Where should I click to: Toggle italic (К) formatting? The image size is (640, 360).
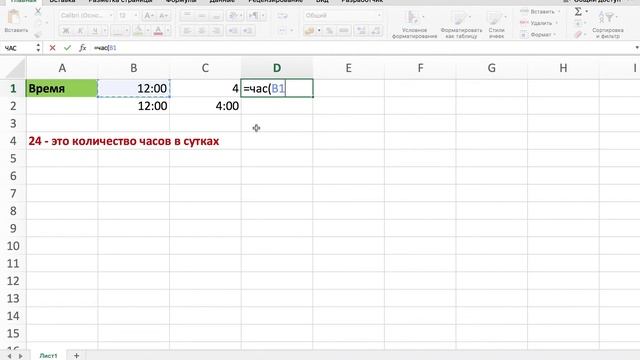pos(80,31)
